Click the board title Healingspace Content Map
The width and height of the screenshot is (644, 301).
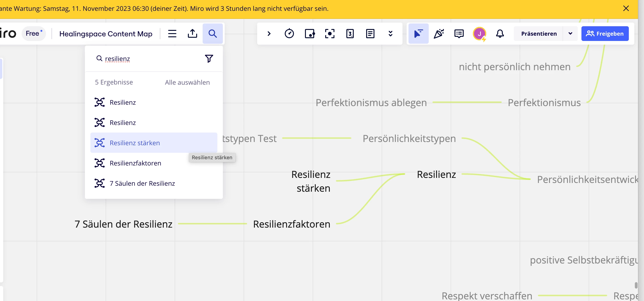[106, 34]
